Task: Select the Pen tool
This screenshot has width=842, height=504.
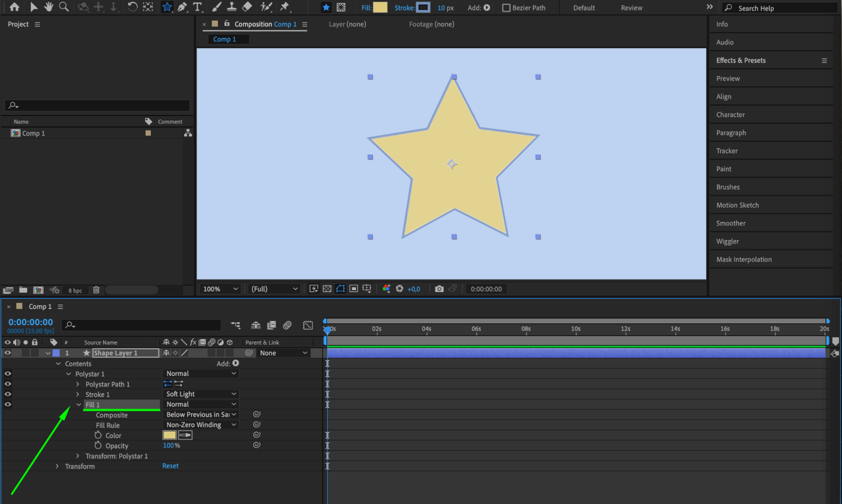Action: [x=182, y=7]
